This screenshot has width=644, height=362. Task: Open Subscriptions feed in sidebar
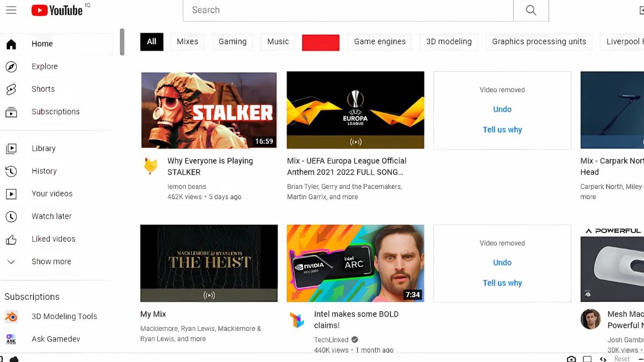56,112
